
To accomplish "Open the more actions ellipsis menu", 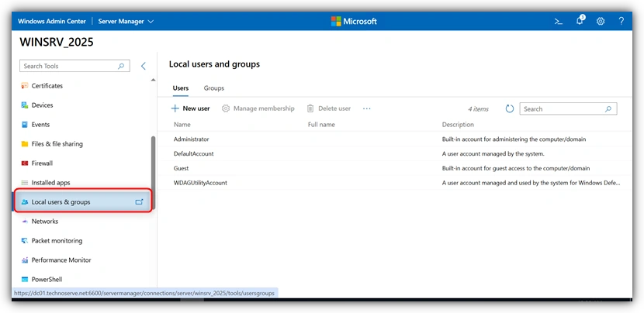I will [367, 108].
